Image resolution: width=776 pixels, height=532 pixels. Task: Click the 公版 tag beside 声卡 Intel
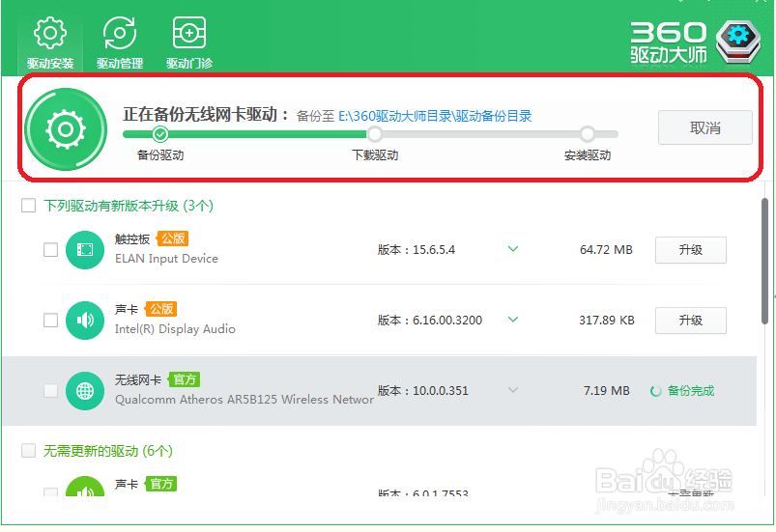tap(160, 310)
